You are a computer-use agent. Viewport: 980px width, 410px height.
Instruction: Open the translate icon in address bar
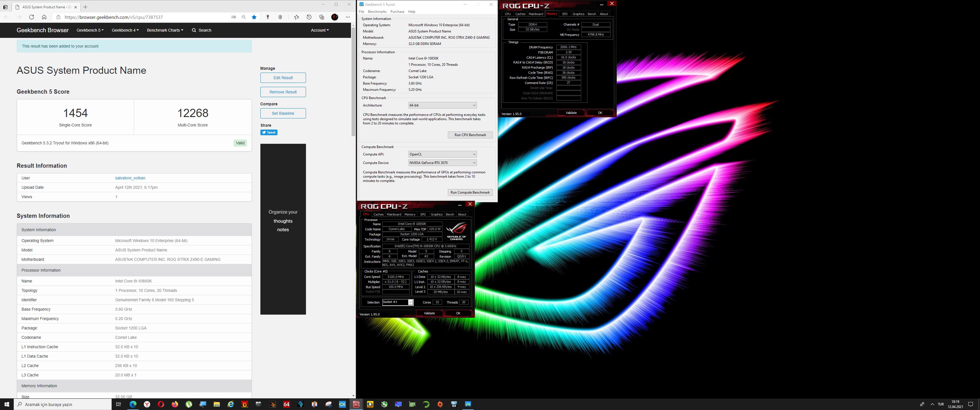(x=234, y=17)
